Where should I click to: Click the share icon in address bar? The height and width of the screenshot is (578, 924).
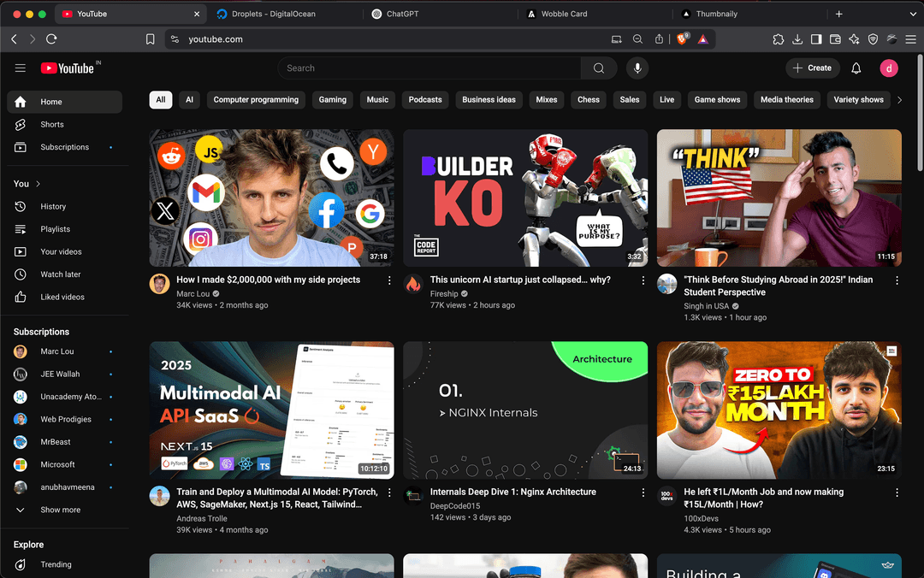click(659, 38)
